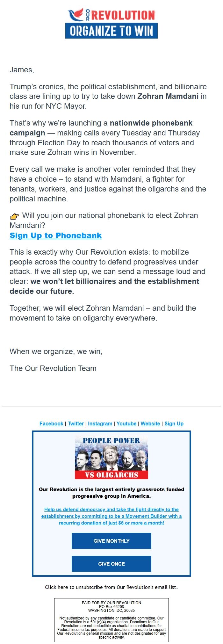Image resolution: width=223 pixels, height=644 pixels.
Task: Click The Our Revolution Team signature
Action: coord(53,368)
